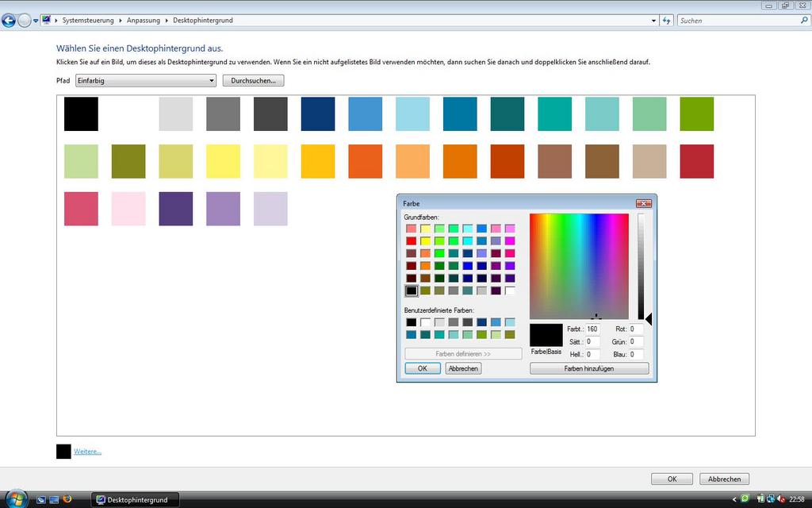Screen dimensions: 812x508
Task: Select the light pink background swatch
Action: pyautogui.click(x=128, y=209)
